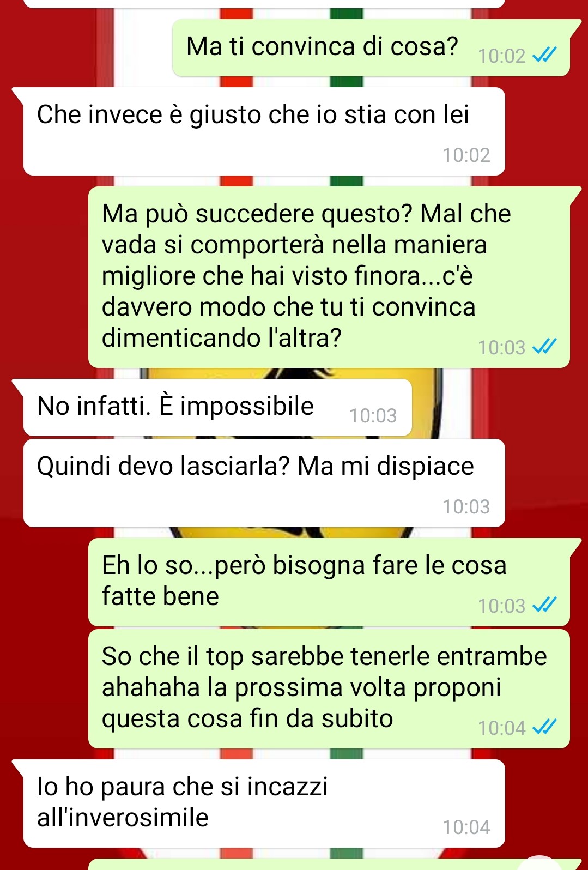Select the message starting 'Ma può succedere questo?'

pos(329,277)
